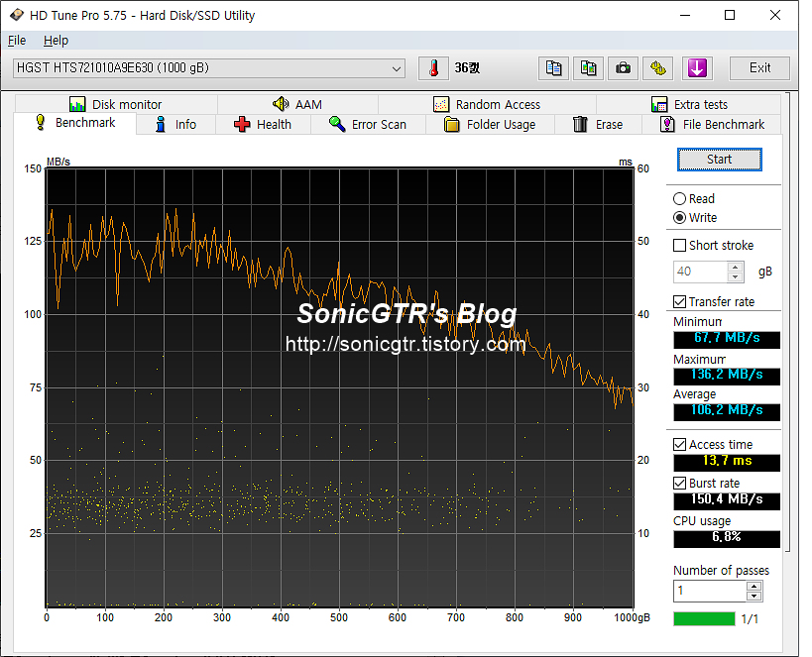Screen dimensions: 812x657
Task: Open the Erase tab
Action: tap(598, 125)
